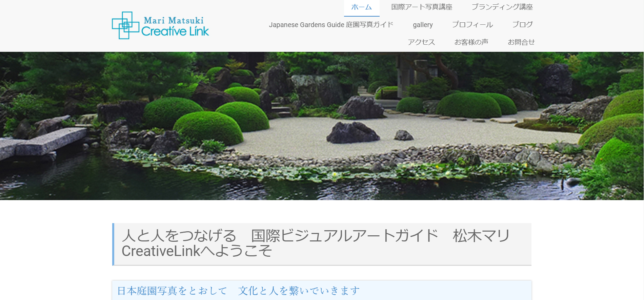Click the small rock on the gravel

pos(403,135)
